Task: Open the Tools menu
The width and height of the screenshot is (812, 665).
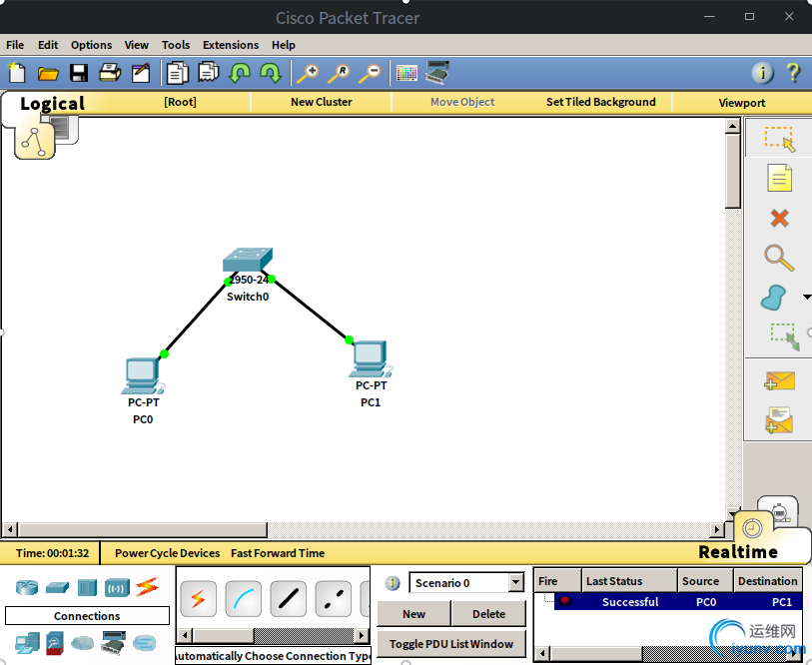Action: [176, 45]
